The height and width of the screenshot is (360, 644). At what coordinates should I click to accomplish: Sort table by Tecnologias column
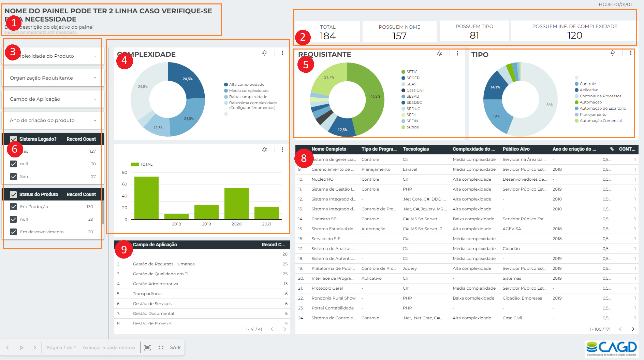[416, 149]
